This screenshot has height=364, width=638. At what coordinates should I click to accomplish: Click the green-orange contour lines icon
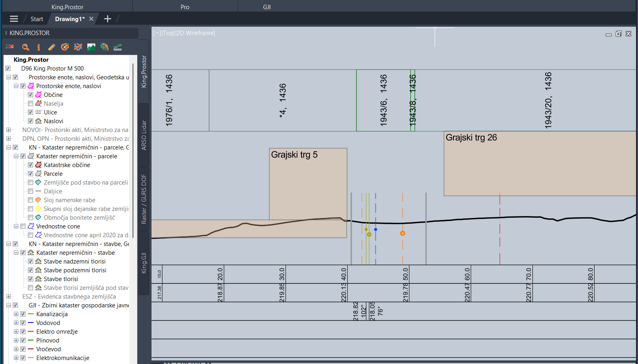click(104, 47)
